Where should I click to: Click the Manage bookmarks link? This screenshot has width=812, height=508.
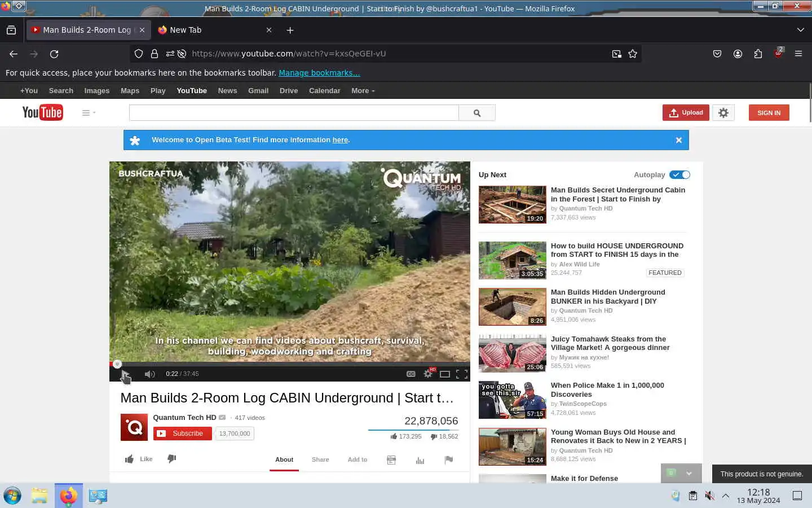[x=319, y=73]
